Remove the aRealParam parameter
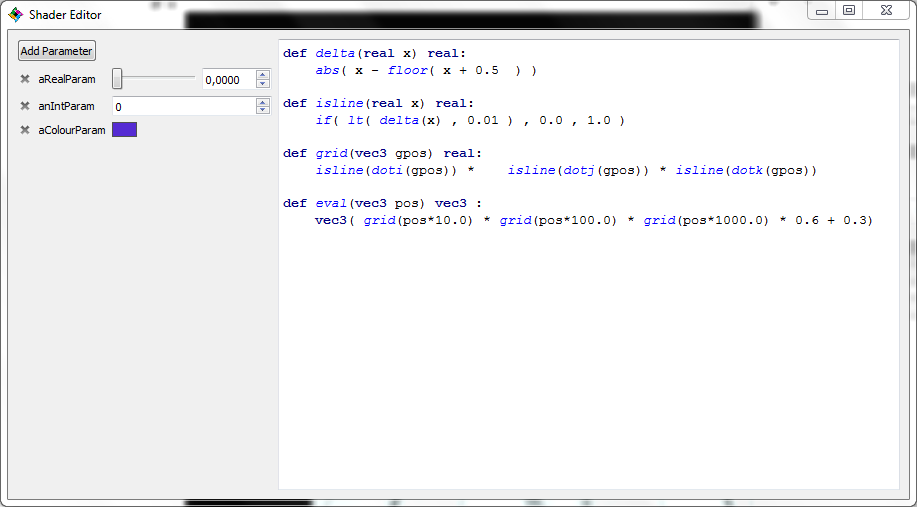Viewport: 917px width, 507px height. coord(25,79)
